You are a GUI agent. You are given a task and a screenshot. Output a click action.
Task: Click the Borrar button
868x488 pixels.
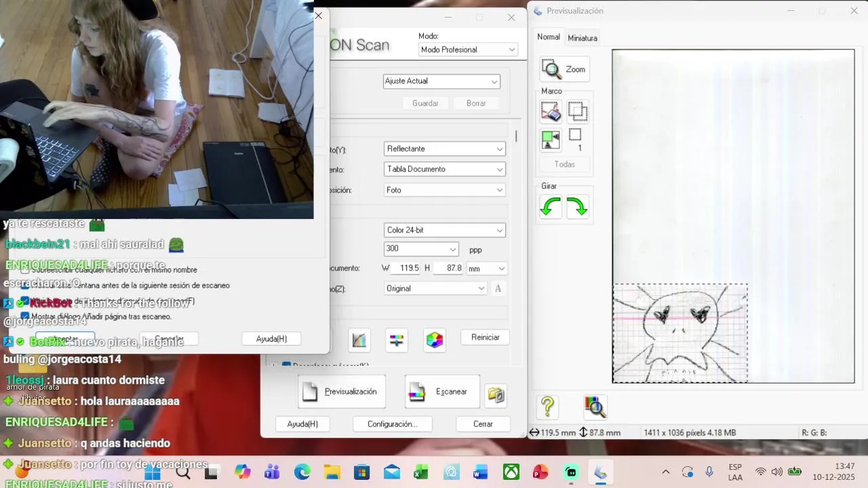476,103
